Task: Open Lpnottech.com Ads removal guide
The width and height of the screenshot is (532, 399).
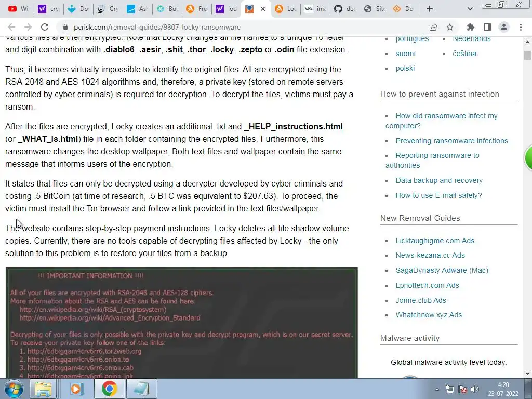Action: (x=427, y=285)
